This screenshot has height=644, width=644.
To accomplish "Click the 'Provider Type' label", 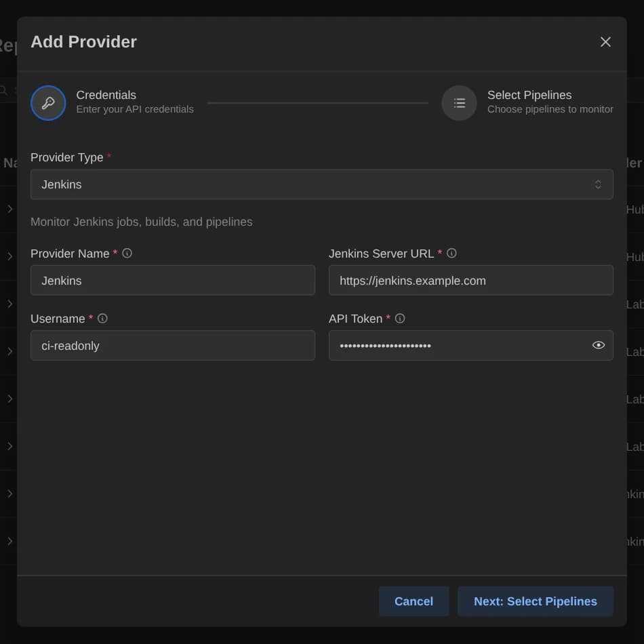I will point(66,157).
